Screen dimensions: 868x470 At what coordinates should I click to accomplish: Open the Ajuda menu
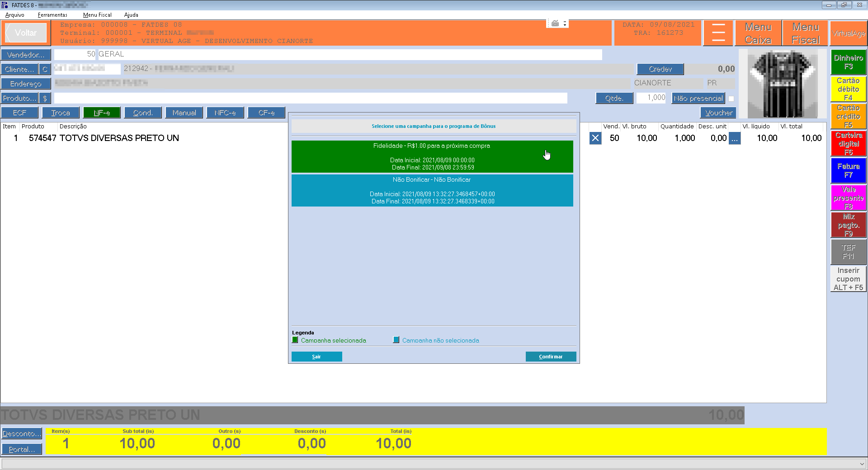coord(131,15)
